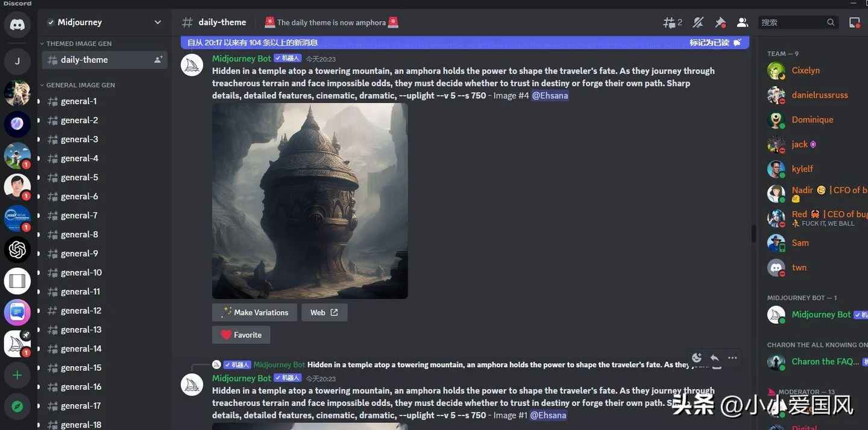Open the ChatGPT logo server icon

tap(17, 249)
